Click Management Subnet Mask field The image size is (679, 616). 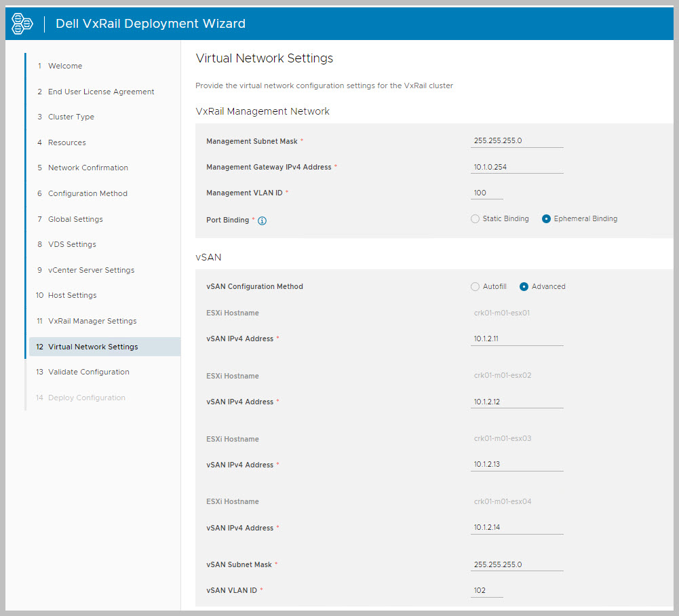tap(517, 141)
